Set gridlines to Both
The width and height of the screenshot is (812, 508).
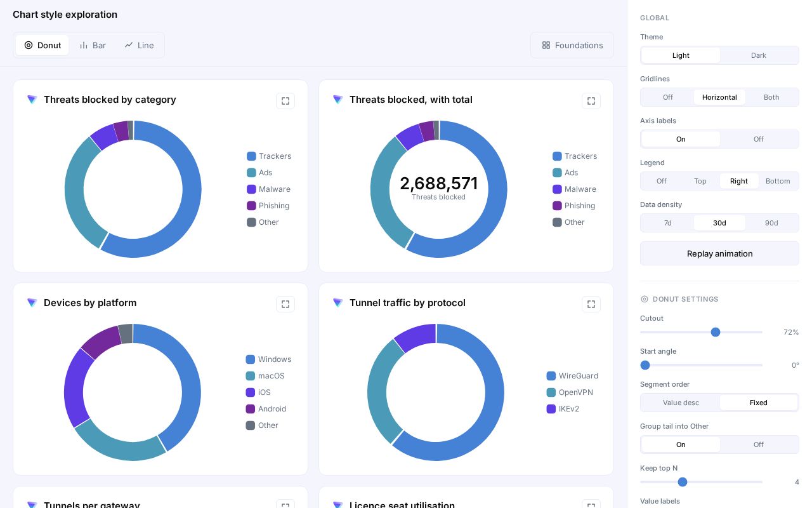[x=771, y=97]
